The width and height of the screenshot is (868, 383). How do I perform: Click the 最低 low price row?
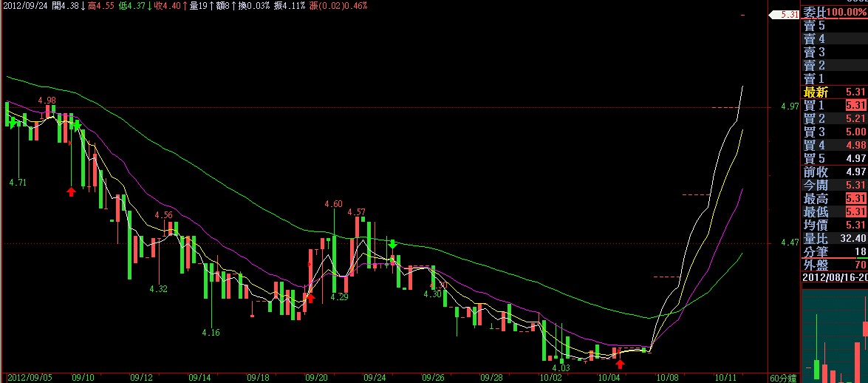[835, 211]
